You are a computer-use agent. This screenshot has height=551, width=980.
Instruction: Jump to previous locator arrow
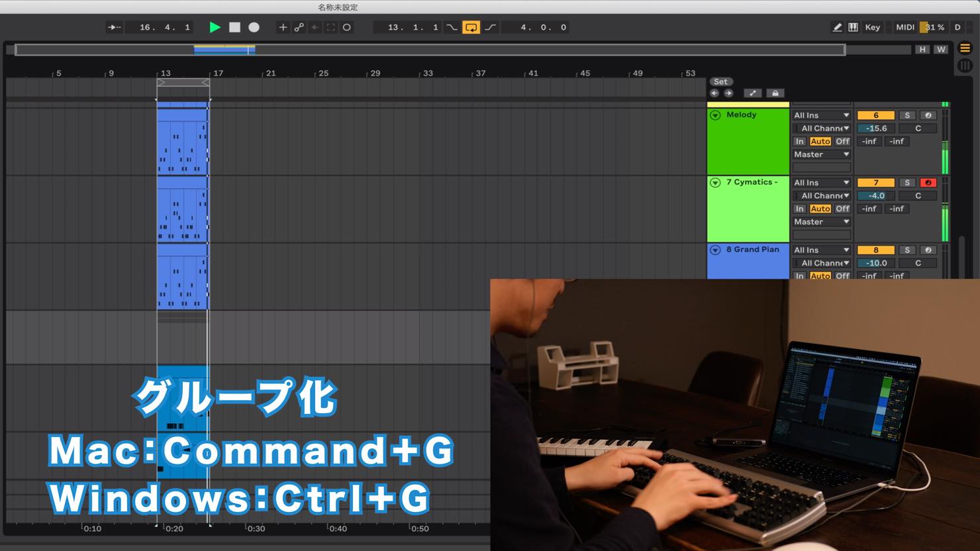click(714, 93)
